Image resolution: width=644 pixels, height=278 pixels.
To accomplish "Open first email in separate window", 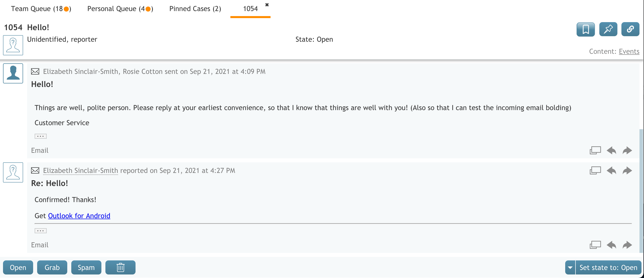I will click(x=595, y=151).
